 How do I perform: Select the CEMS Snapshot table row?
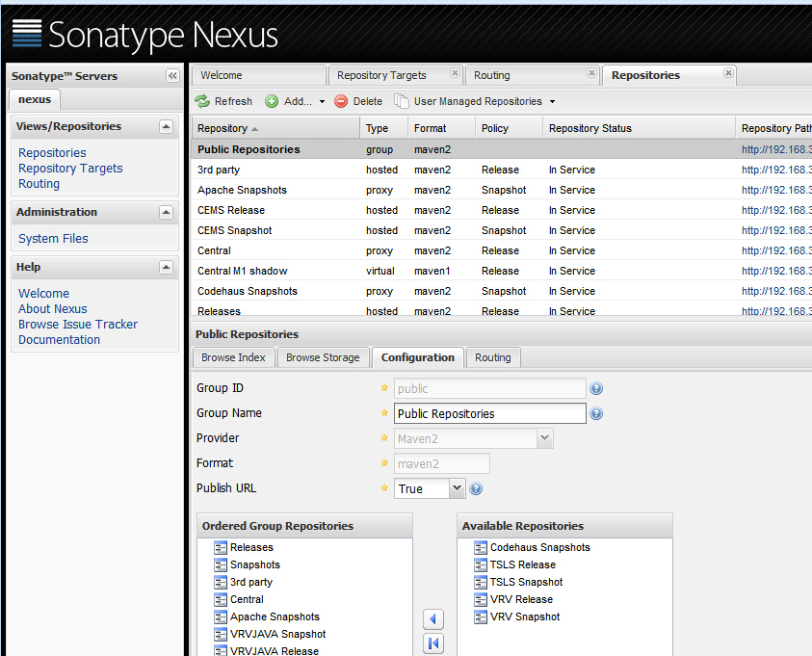click(501, 230)
